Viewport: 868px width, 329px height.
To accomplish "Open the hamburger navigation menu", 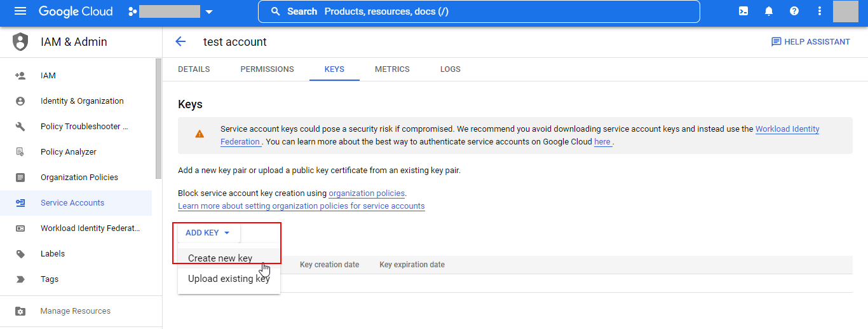I will [x=20, y=11].
